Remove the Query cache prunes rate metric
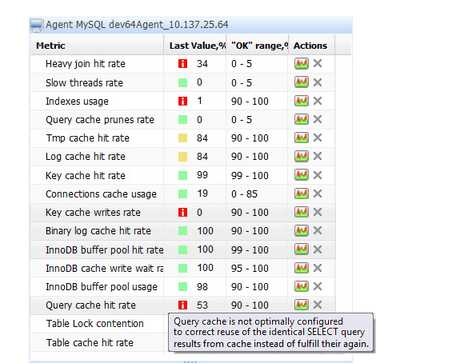Screen dimensions: 457x364 (x=318, y=119)
